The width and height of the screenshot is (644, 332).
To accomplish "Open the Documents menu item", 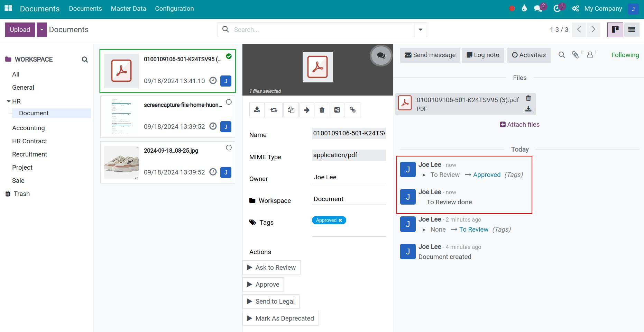I will [85, 9].
